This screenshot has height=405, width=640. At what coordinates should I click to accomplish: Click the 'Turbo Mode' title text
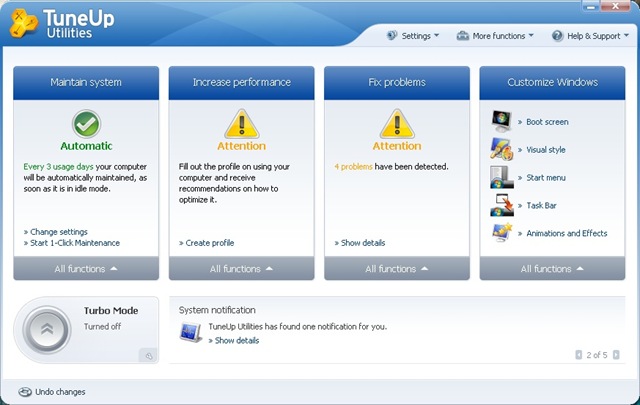(x=111, y=311)
